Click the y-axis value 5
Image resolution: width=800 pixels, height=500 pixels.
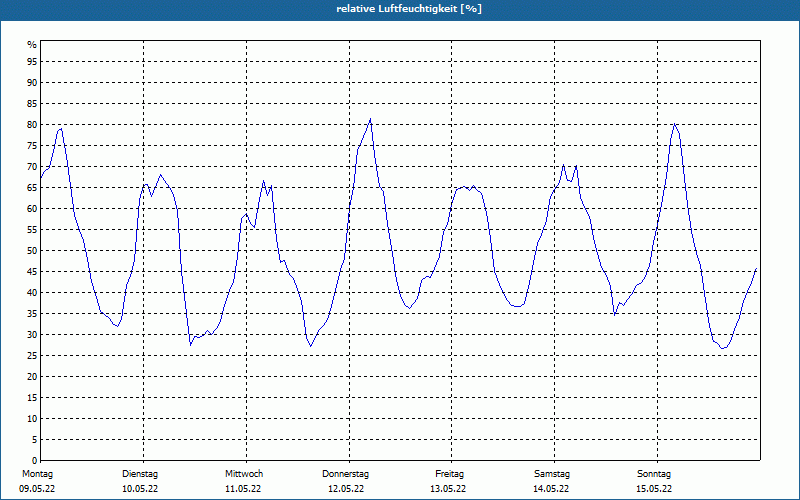(x=35, y=440)
